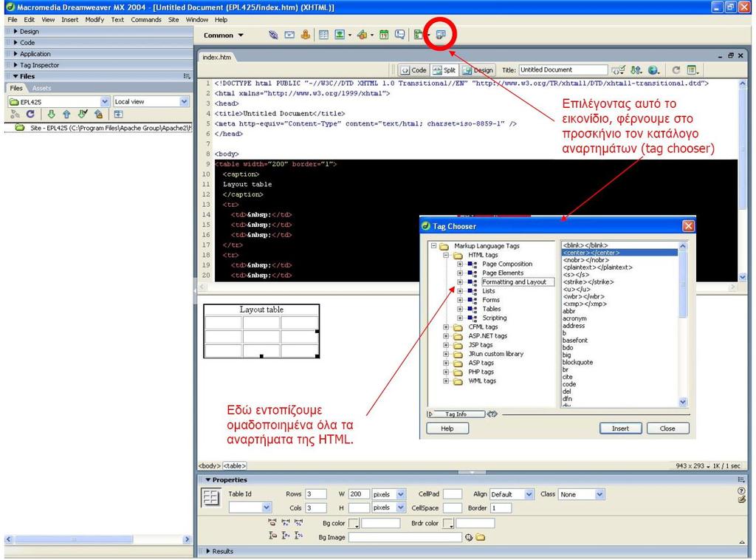Open the Brdr color swatch picker
This screenshot has height=560, width=756.
[448, 523]
